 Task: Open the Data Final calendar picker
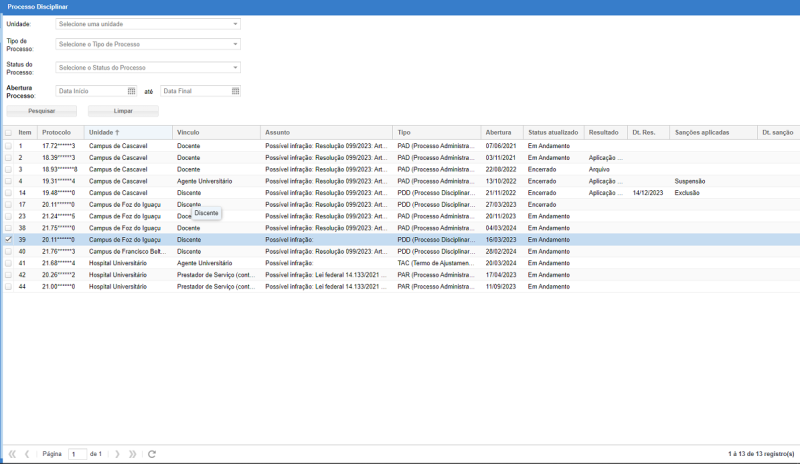[236, 91]
